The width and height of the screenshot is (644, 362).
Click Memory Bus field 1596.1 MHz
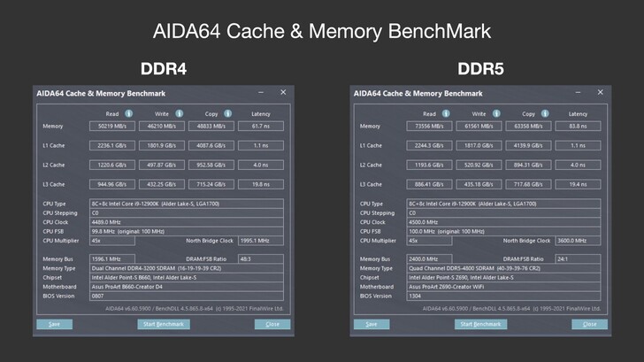tap(112, 258)
